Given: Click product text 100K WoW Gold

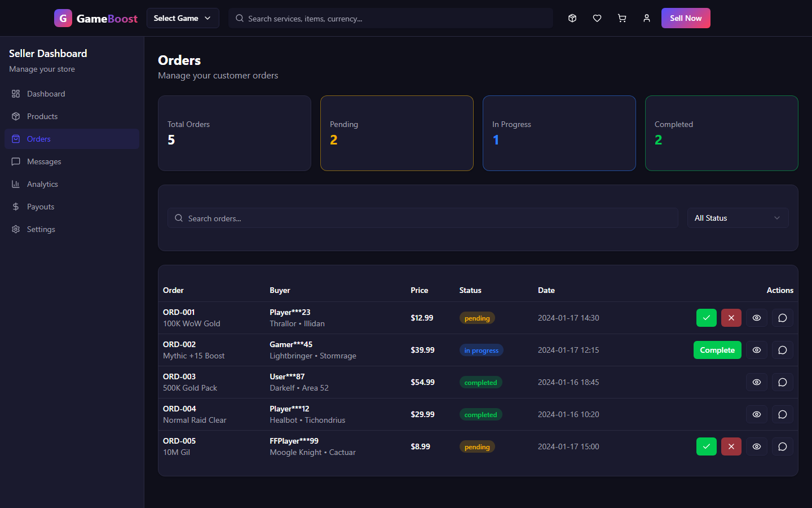Looking at the screenshot, I should tap(192, 323).
